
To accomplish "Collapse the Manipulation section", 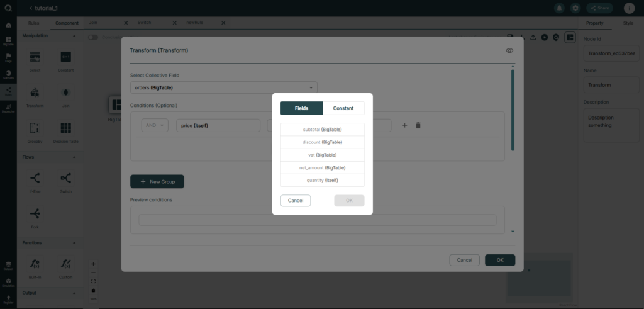I will pos(74,36).
